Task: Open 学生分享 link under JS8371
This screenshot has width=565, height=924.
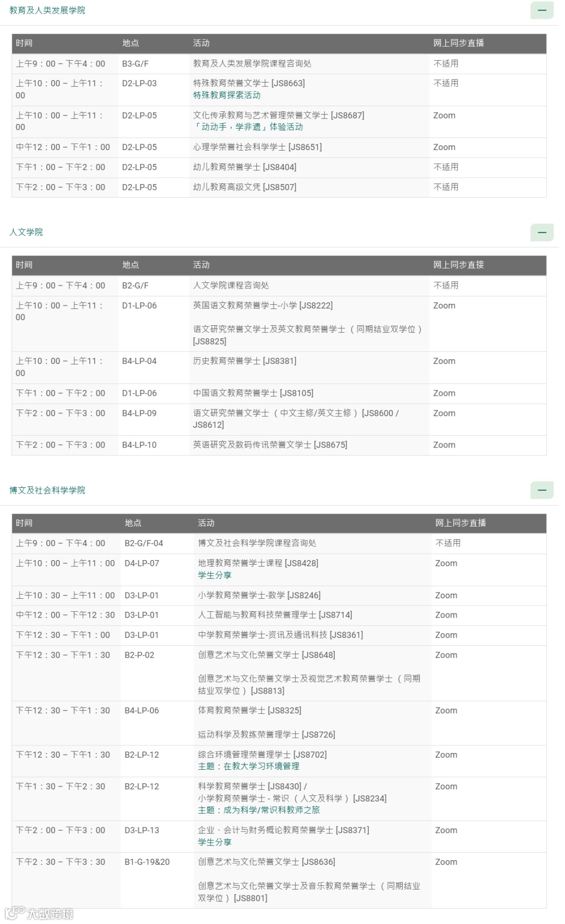Action: pos(214,842)
